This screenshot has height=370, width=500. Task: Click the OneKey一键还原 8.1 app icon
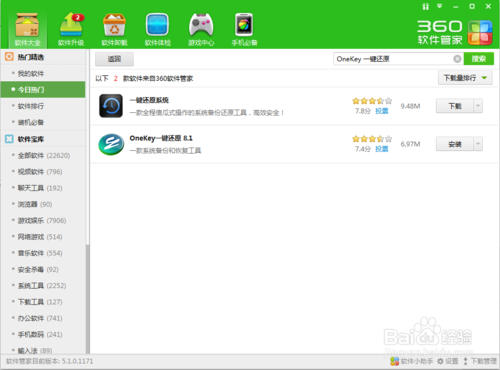point(111,144)
